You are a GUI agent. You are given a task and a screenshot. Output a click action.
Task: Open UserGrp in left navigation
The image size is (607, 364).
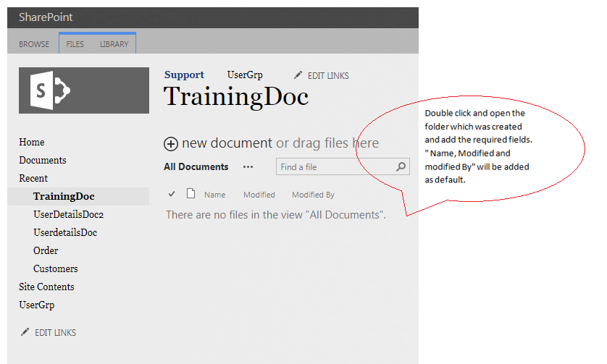click(37, 305)
